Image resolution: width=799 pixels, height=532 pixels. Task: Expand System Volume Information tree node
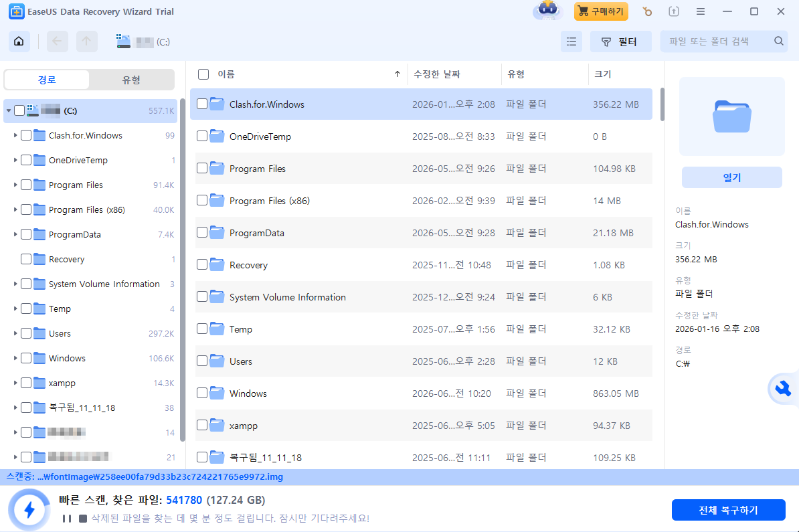(15, 284)
